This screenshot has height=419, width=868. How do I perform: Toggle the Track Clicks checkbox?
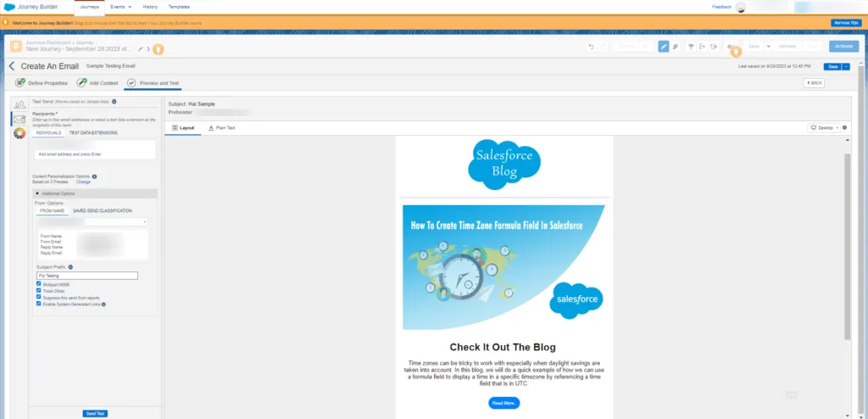39,290
